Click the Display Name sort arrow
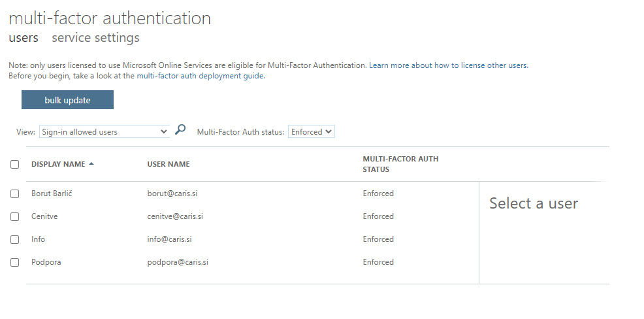 [91, 164]
